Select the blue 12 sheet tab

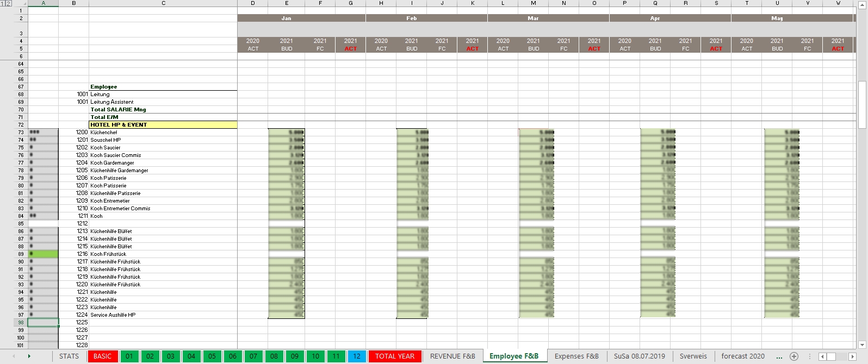pos(356,356)
